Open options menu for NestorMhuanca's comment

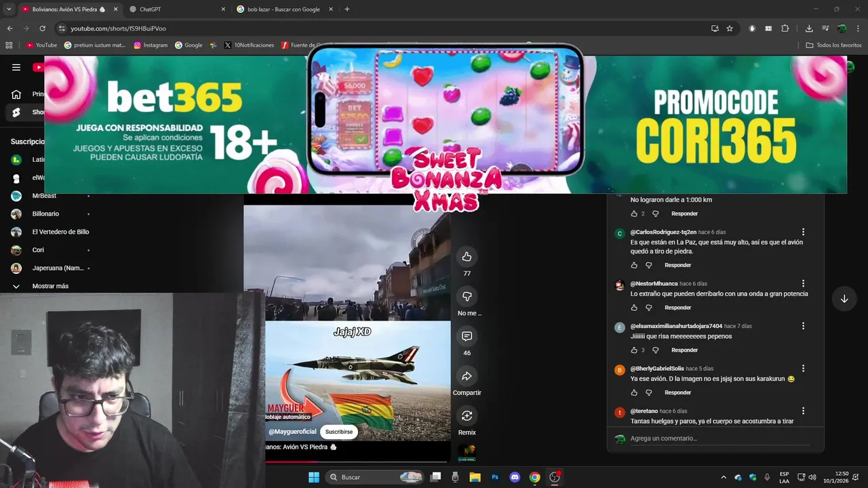(803, 284)
